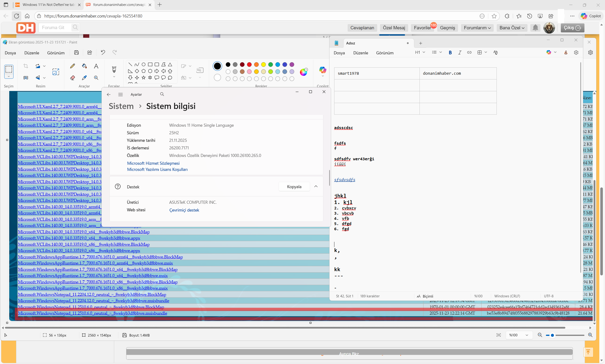Viewport: 605px width, 364px height.
Task: Select the Fill bucket tool
Action: [84, 66]
